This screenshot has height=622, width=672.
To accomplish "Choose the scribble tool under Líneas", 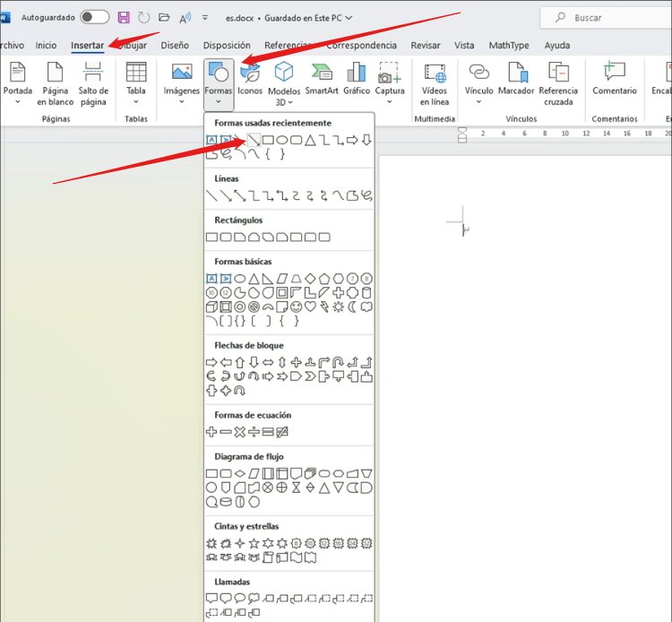I will [366, 196].
